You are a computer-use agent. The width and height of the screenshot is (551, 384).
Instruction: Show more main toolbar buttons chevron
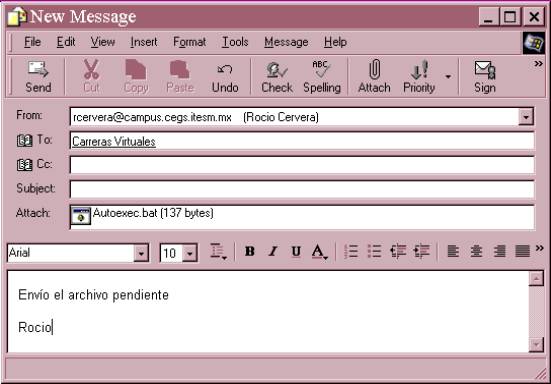click(538, 64)
